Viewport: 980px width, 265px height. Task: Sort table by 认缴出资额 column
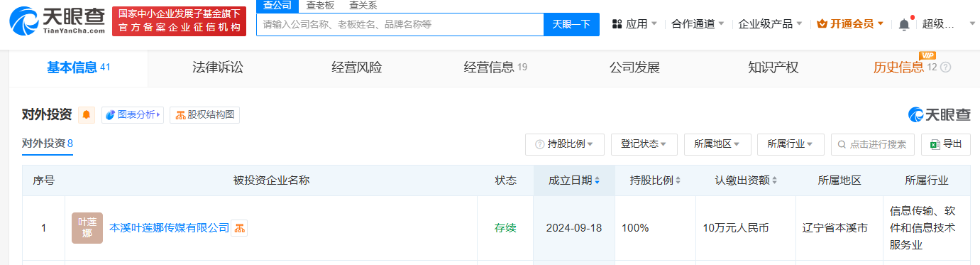(x=746, y=180)
